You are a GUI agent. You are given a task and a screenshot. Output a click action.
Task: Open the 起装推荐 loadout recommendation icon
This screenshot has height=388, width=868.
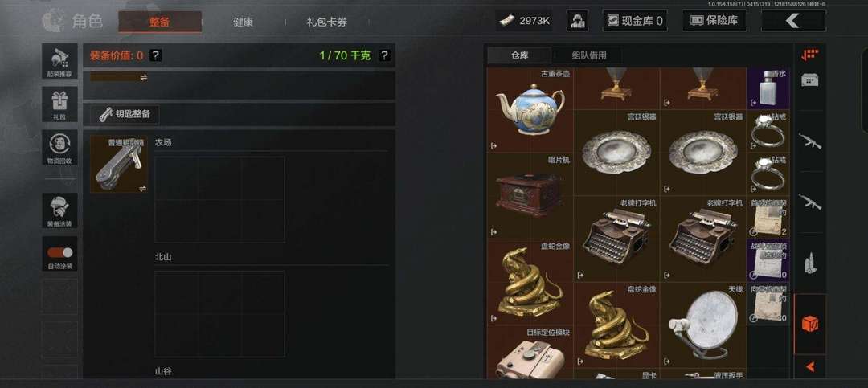[59, 61]
